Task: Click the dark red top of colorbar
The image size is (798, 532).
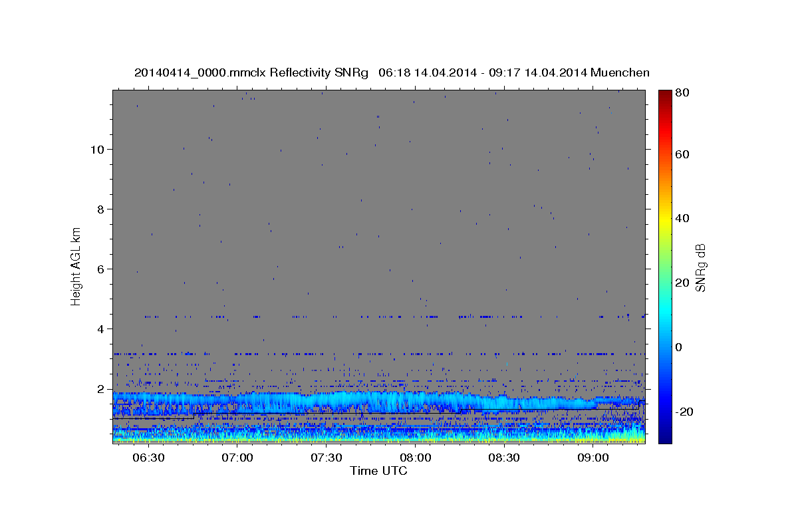Action: (x=664, y=95)
